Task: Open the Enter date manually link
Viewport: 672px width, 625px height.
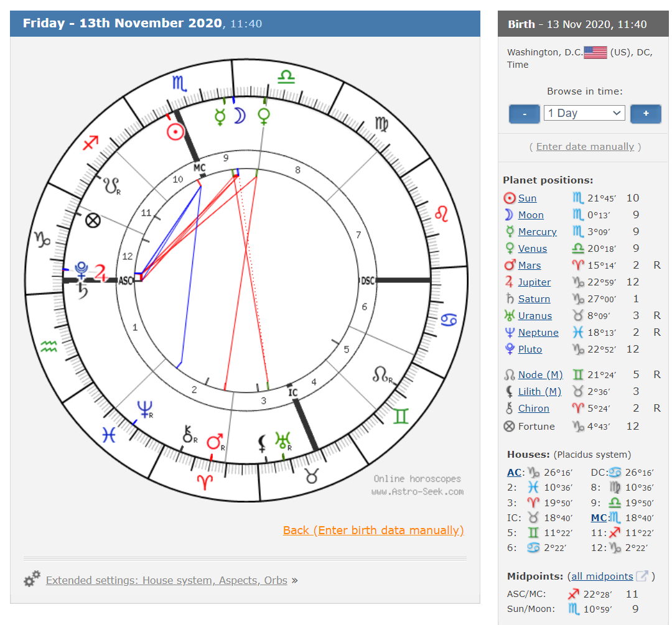Action: [585, 147]
